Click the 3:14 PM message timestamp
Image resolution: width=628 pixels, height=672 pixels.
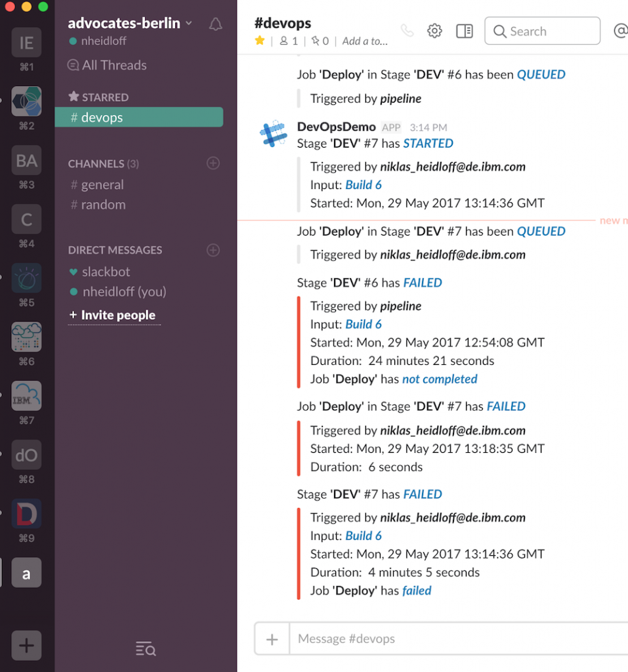click(429, 128)
